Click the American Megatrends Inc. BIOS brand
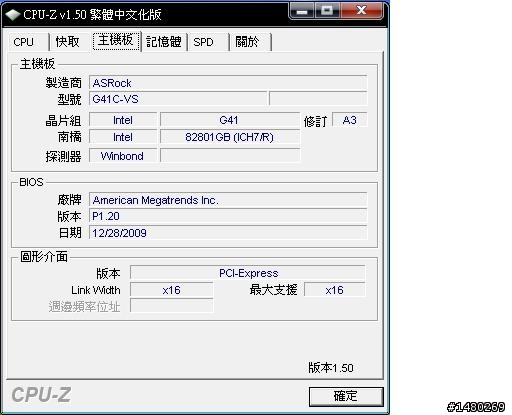 pyautogui.click(x=228, y=200)
